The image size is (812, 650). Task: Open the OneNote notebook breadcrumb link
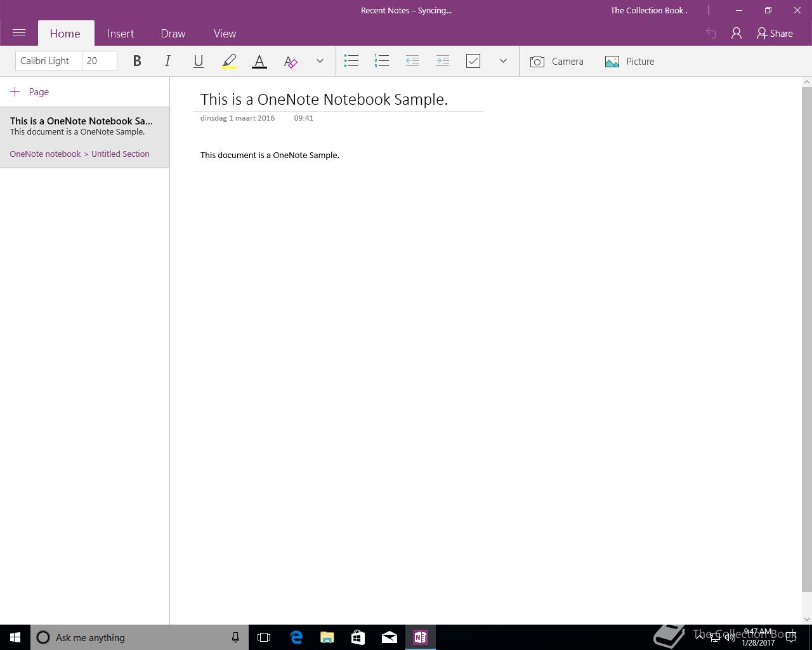click(x=45, y=154)
